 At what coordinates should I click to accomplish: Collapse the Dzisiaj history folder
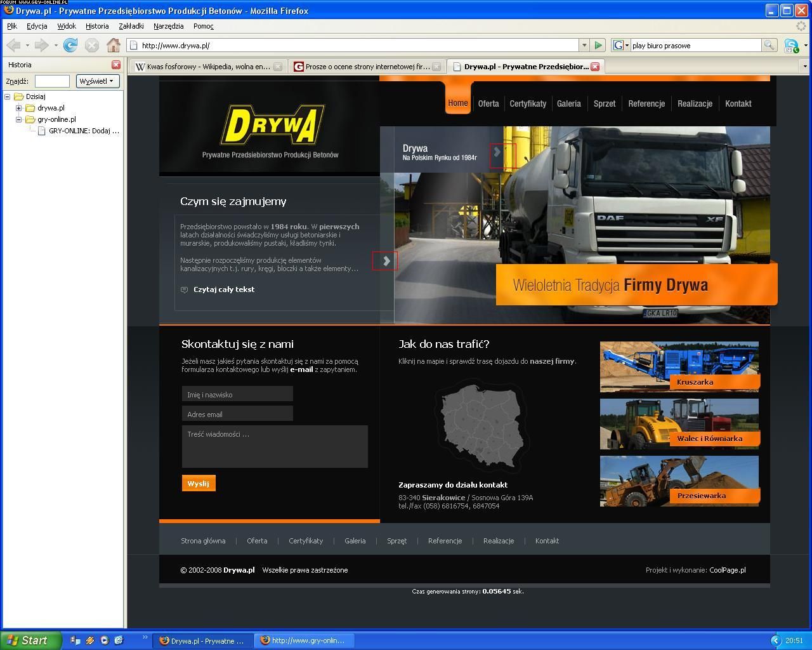coord(8,96)
